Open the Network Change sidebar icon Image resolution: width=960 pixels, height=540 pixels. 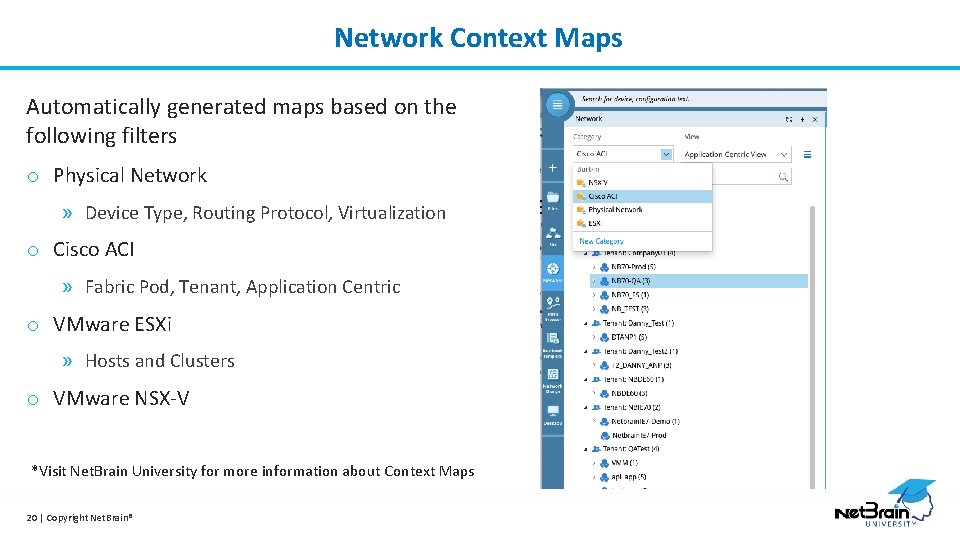553,374
